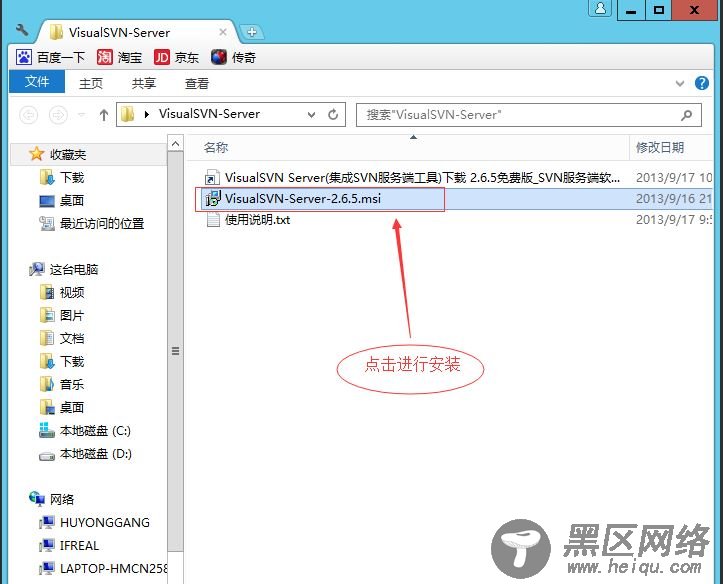This screenshot has width=723, height=584.
Task: Click the JD red logo icon
Action: [x=161, y=58]
